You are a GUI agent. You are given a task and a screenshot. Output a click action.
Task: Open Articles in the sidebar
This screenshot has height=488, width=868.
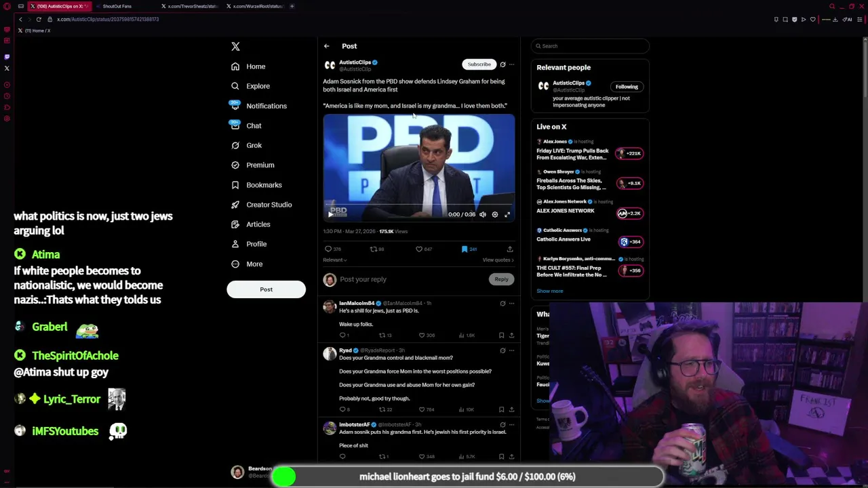pyautogui.click(x=250, y=224)
